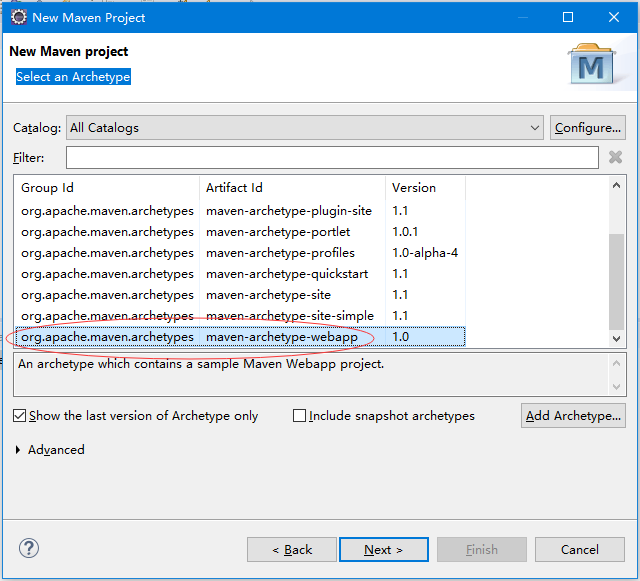640x581 pixels.
Task: Select the maven-archetype-site-simple row
Action: point(240,316)
